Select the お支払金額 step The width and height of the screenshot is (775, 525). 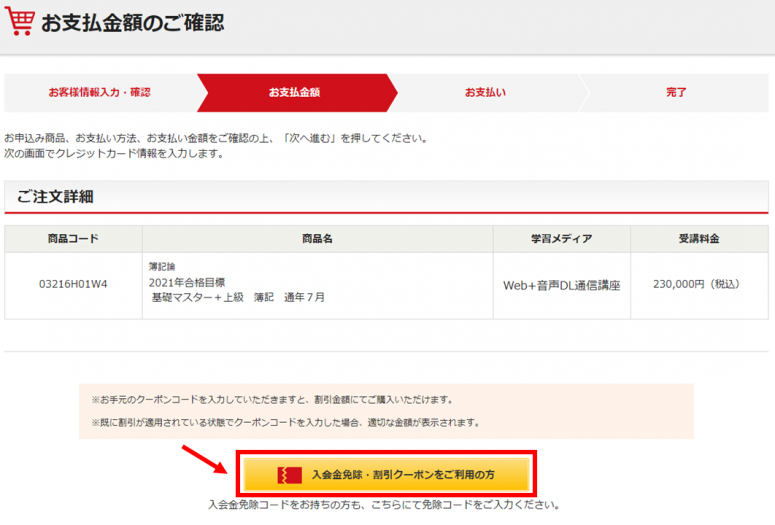point(294,92)
